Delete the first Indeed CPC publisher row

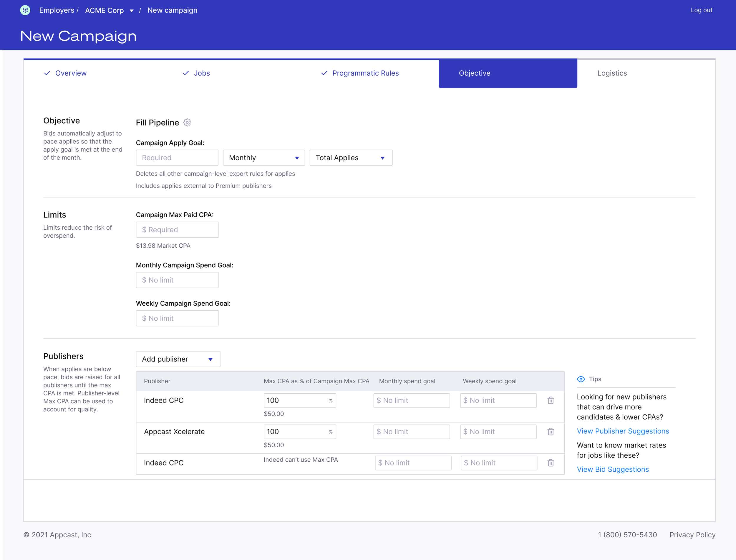tap(550, 400)
